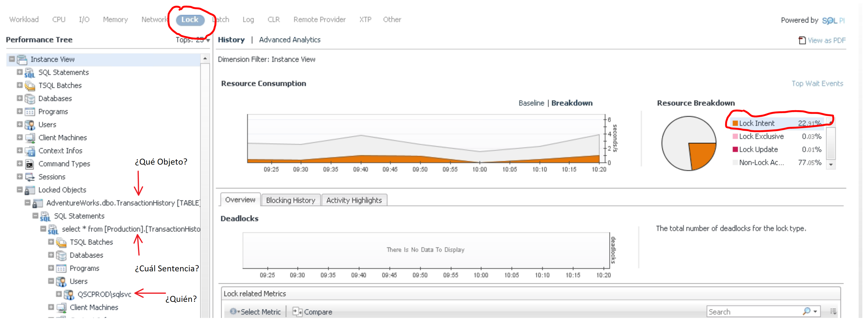
Task: Click the metrics list options icon beside Search
Action: (x=833, y=312)
